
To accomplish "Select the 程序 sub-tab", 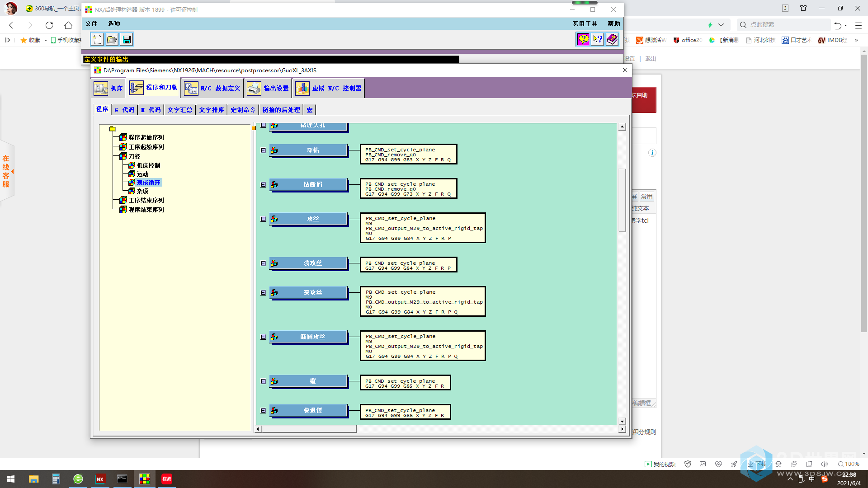I will point(102,109).
